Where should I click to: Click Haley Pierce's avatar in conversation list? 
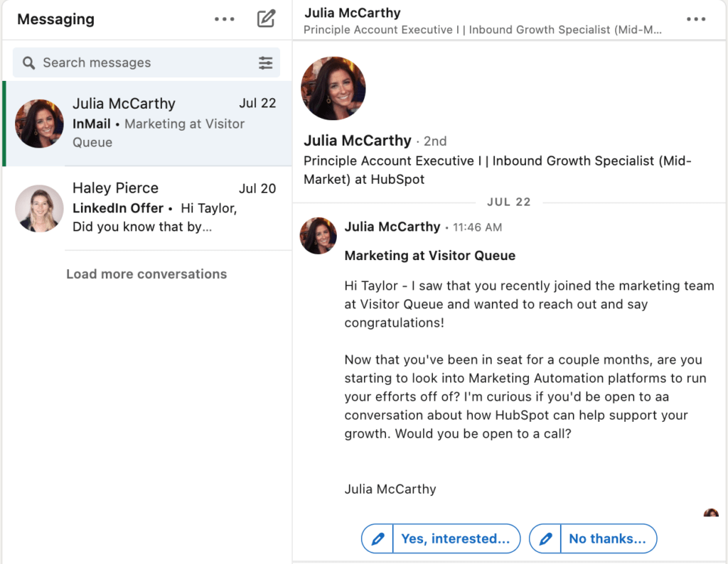click(40, 208)
